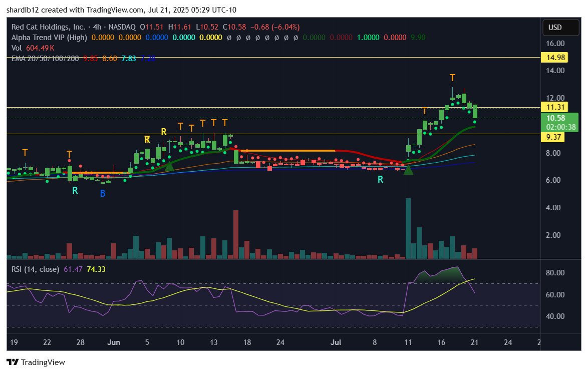Click the 40.00 RSI axis label
The width and height of the screenshot is (588, 373).
click(x=555, y=316)
